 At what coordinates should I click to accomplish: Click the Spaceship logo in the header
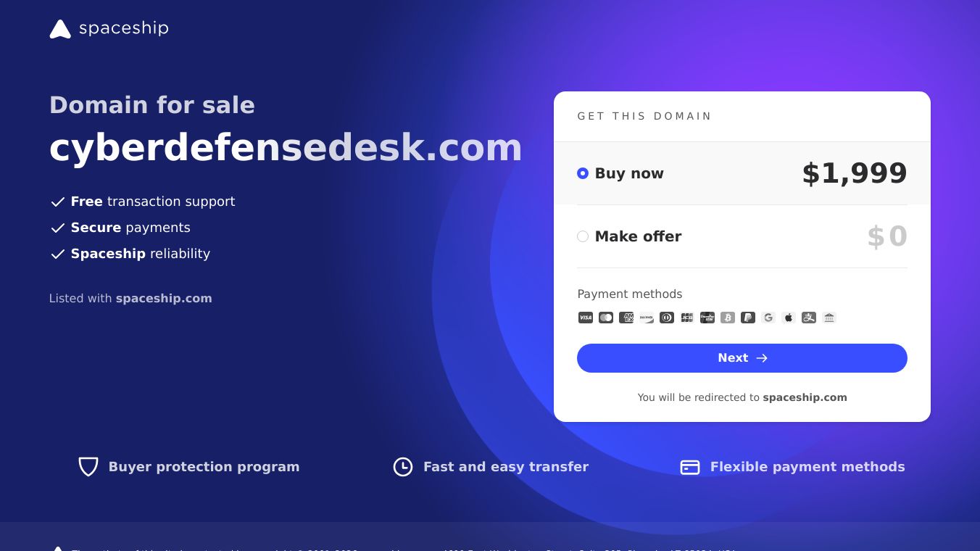(x=109, y=29)
